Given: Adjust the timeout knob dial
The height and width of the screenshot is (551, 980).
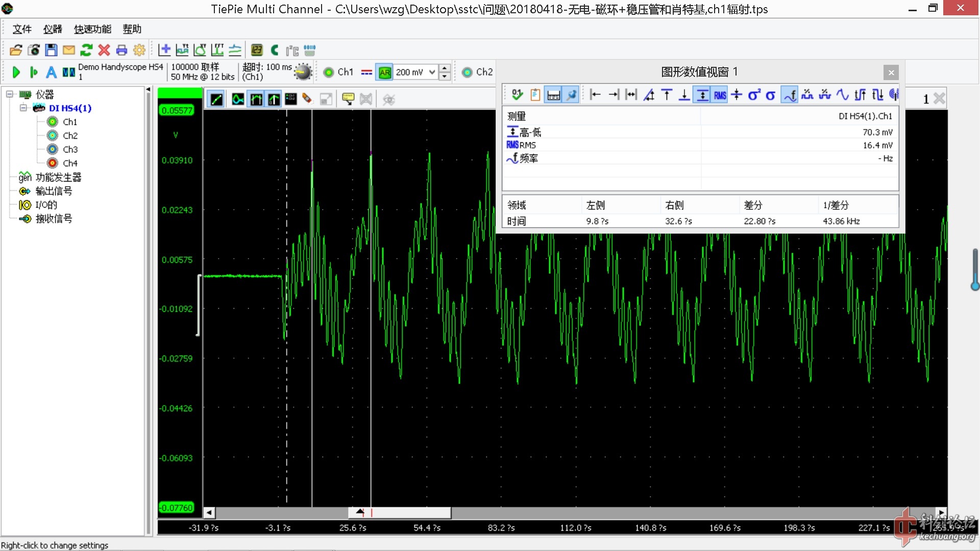Looking at the screenshot, I should 303,72.
